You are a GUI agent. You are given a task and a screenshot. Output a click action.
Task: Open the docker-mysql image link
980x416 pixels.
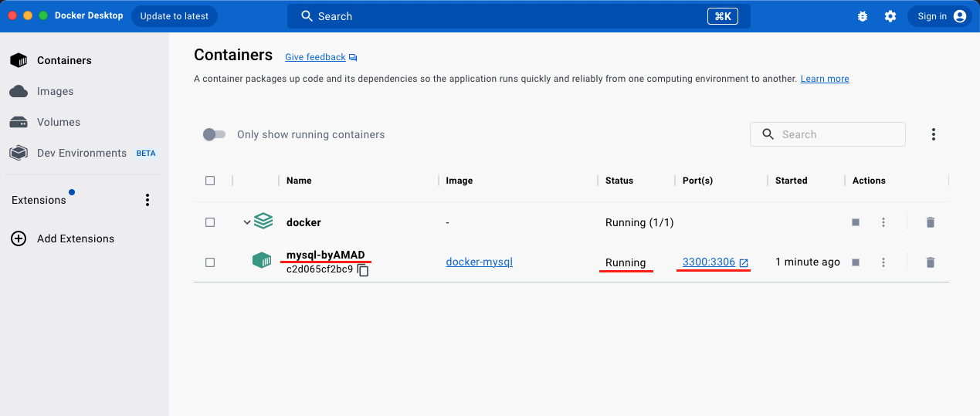tap(480, 262)
